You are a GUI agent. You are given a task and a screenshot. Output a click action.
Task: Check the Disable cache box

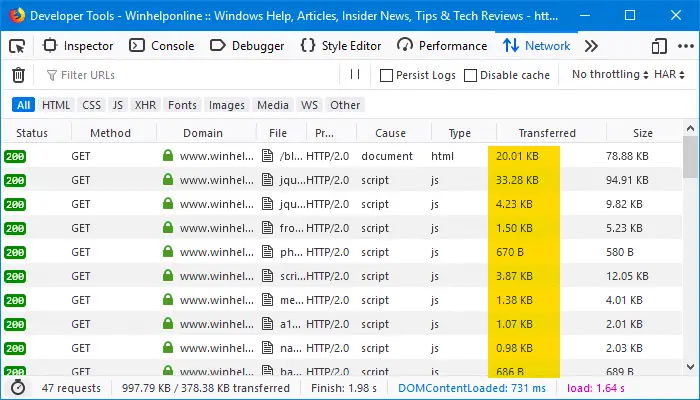(x=470, y=75)
